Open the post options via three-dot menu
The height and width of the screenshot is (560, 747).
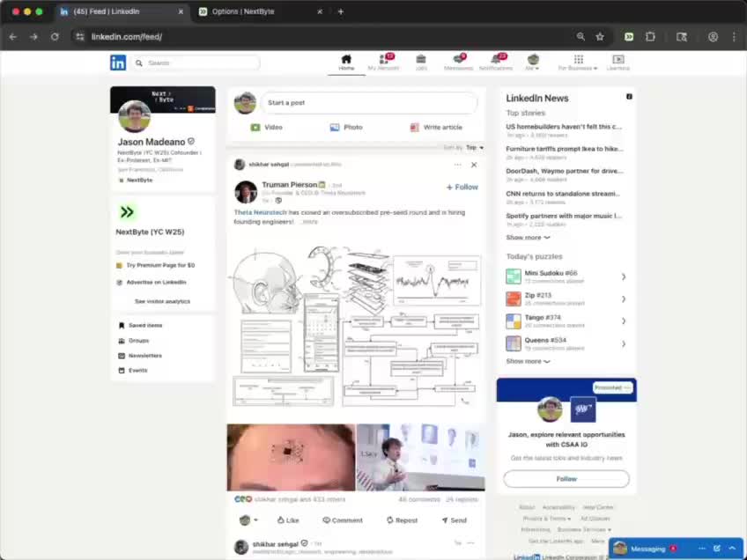(457, 165)
